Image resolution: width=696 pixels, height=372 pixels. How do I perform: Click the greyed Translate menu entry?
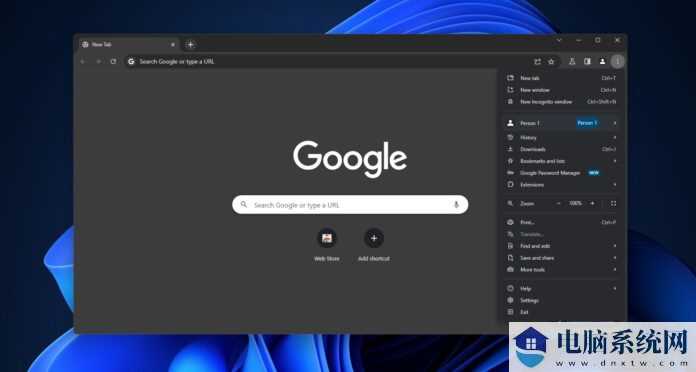(561, 234)
